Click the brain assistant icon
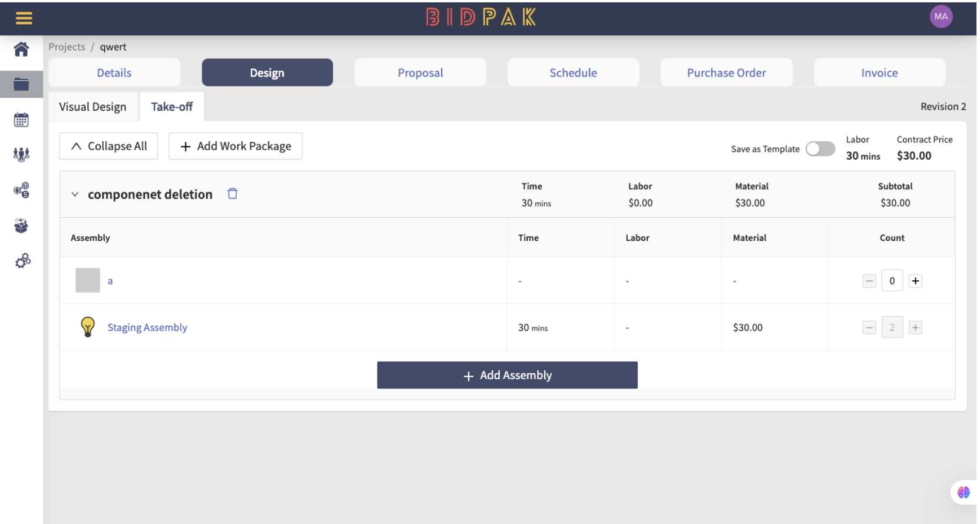 pos(964,492)
